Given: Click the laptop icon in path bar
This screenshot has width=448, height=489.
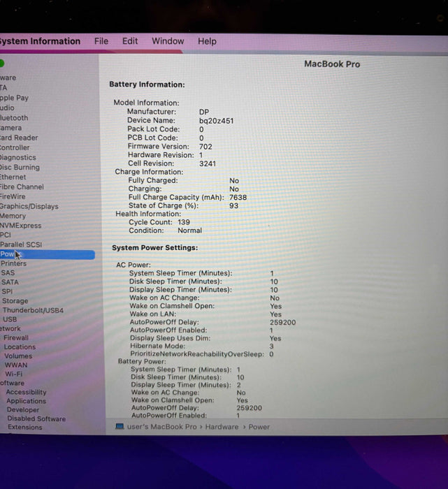Looking at the screenshot, I should [x=120, y=426].
